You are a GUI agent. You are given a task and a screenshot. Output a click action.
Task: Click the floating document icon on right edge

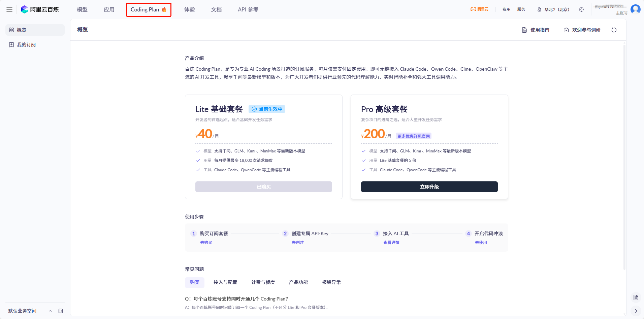636,297
